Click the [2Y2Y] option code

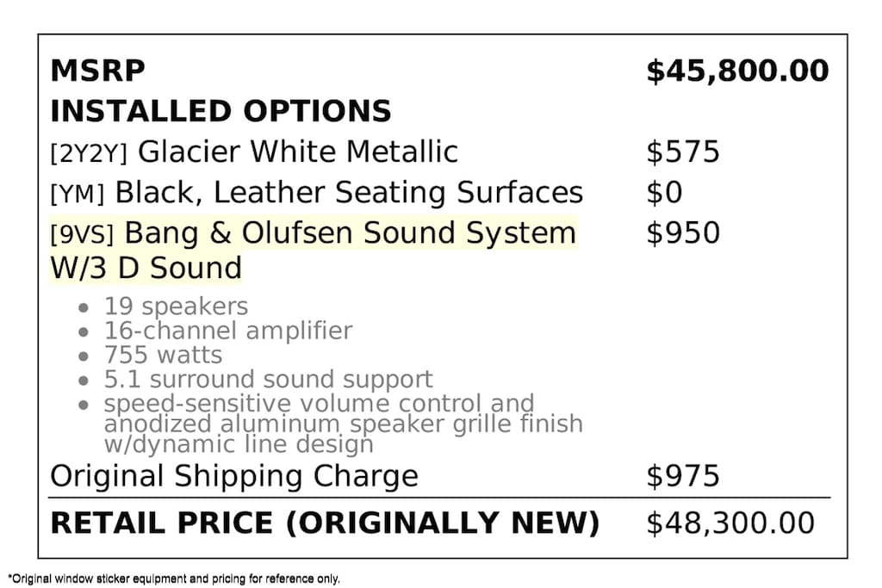point(89,153)
